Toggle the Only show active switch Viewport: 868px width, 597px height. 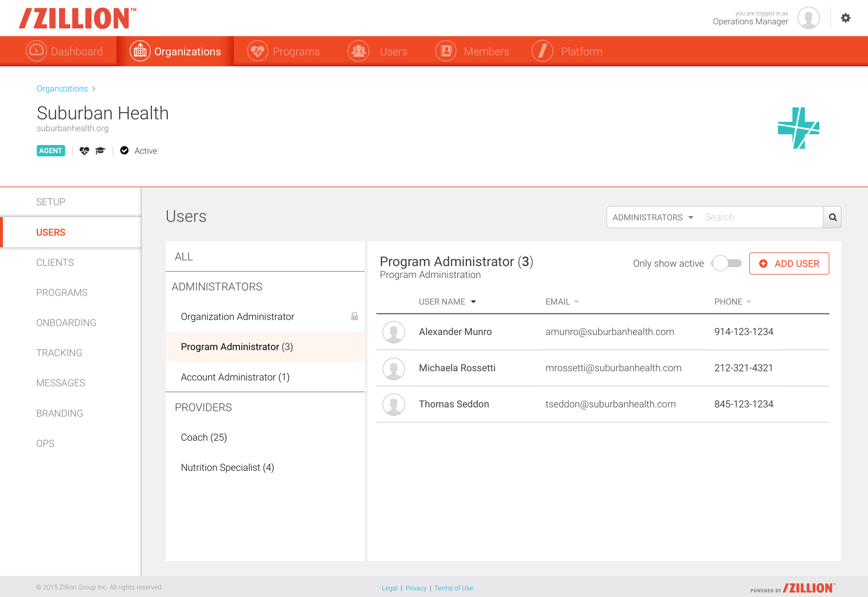coord(727,263)
